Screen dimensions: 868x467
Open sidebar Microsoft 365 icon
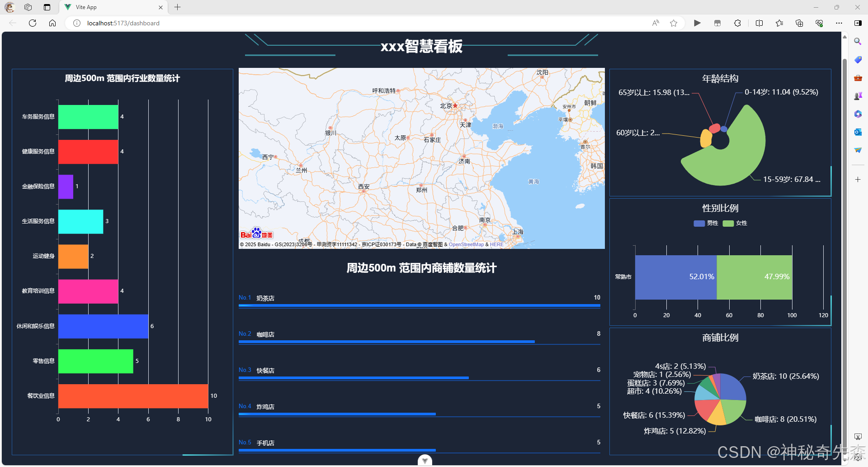point(858,114)
